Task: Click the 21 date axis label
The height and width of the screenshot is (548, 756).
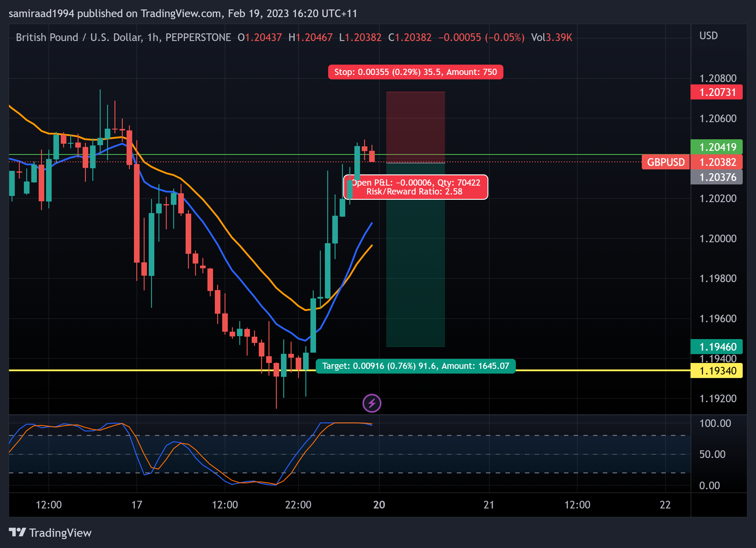Action: pyautogui.click(x=489, y=505)
